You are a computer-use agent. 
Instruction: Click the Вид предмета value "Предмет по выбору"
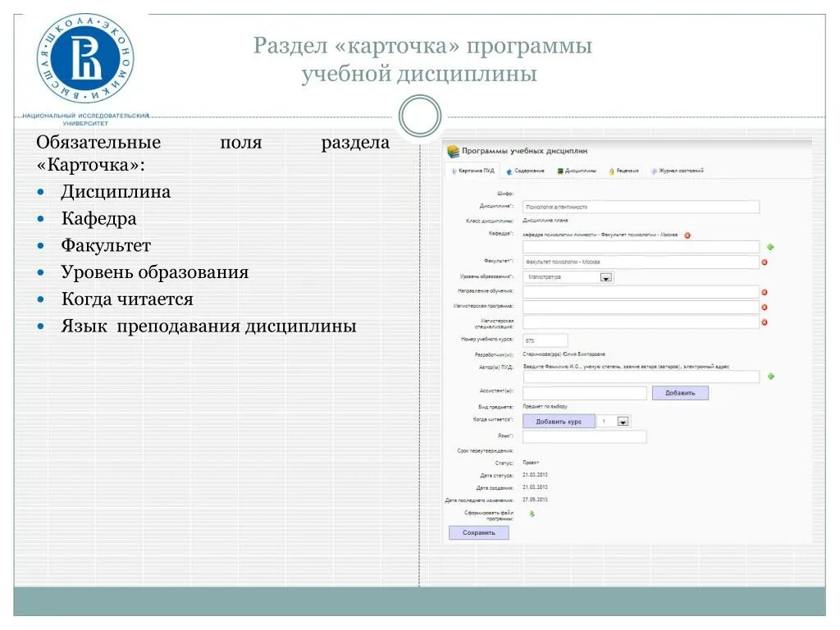pos(545,407)
